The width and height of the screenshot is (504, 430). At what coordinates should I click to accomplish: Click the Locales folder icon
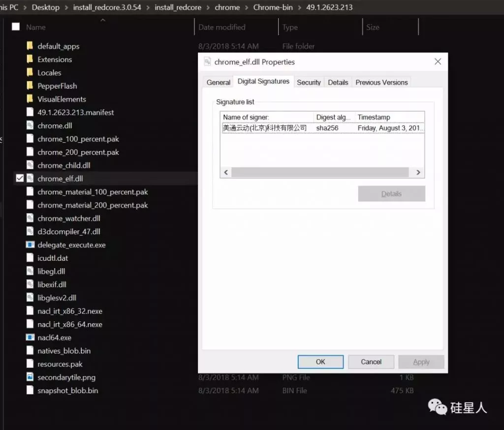pos(30,72)
